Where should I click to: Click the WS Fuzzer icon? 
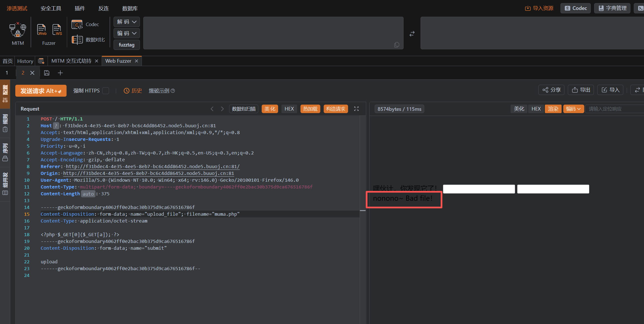point(57,29)
